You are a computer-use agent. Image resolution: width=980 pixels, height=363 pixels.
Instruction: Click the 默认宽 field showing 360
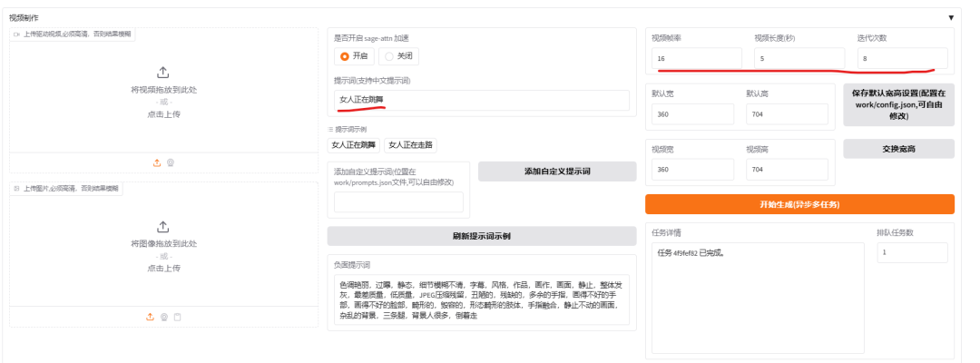coord(692,113)
